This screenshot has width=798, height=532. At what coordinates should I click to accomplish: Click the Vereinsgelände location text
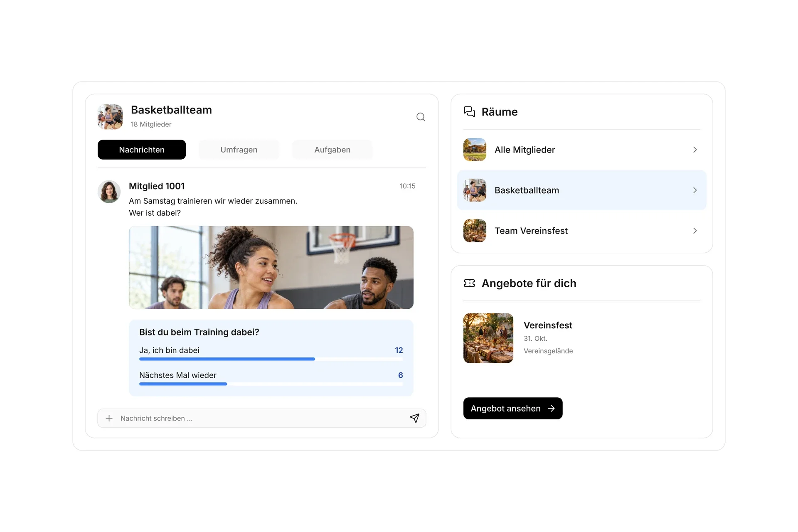point(548,351)
